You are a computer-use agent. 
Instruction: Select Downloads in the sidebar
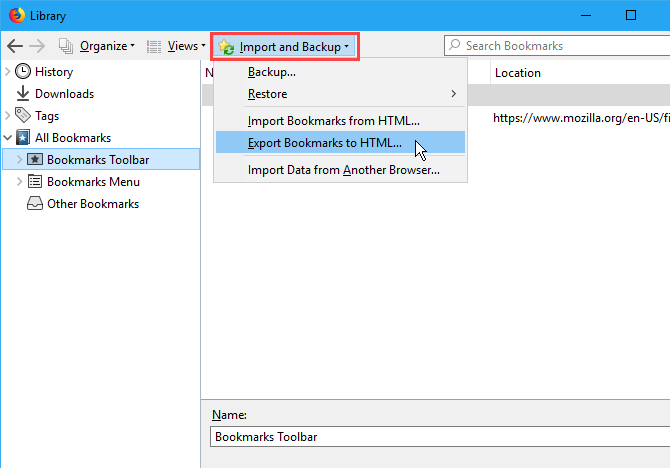pos(65,94)
